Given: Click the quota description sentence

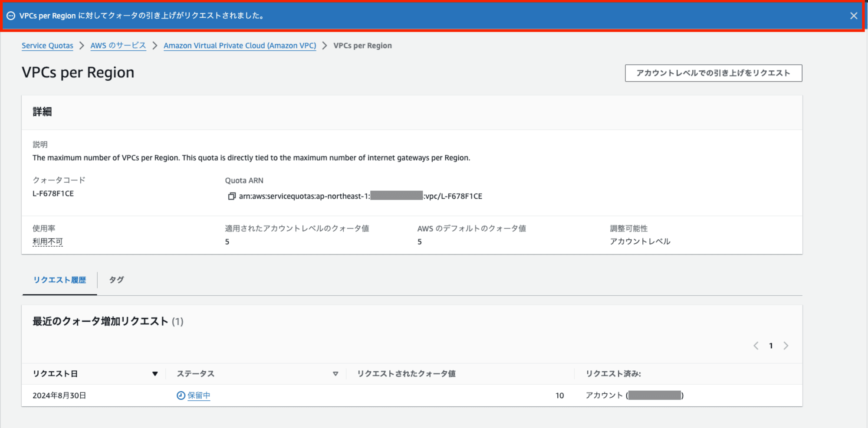Looking at the screenshot, I should pyautogui.click(x=251, y=158).
